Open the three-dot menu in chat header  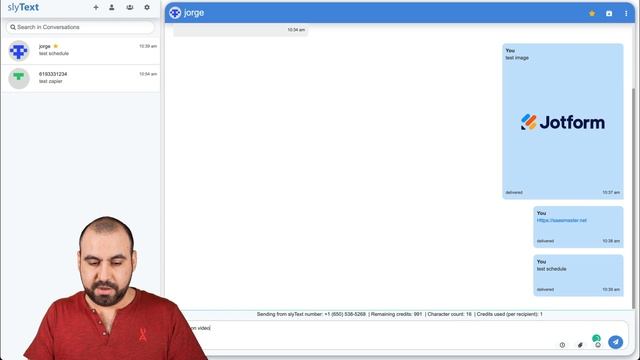pos(626,13)
